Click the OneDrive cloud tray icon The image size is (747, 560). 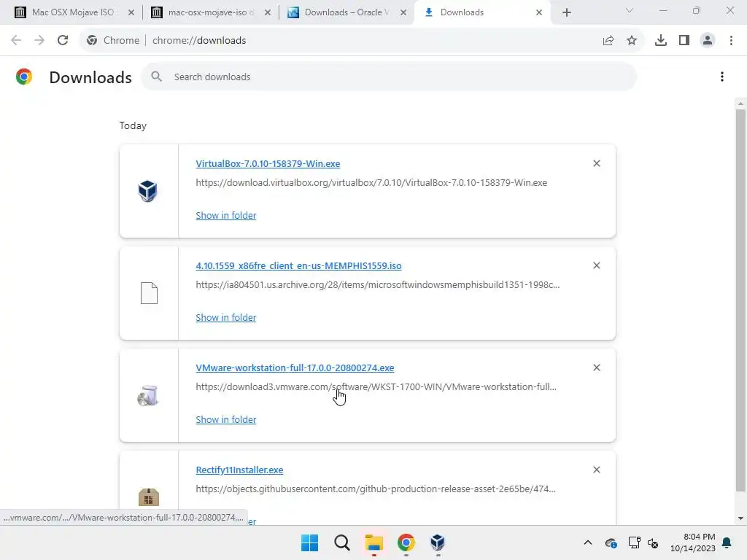point(611,542)
